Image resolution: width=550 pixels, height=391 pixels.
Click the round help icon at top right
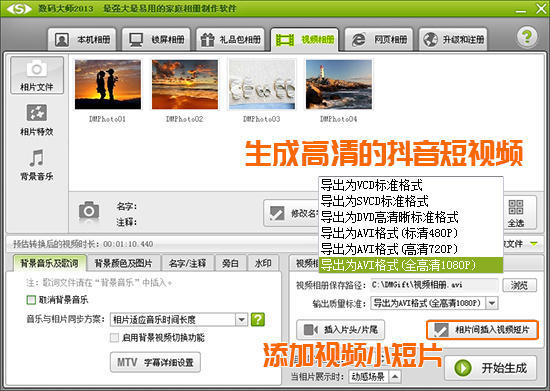pyautogui.click(x=527, y=37)
